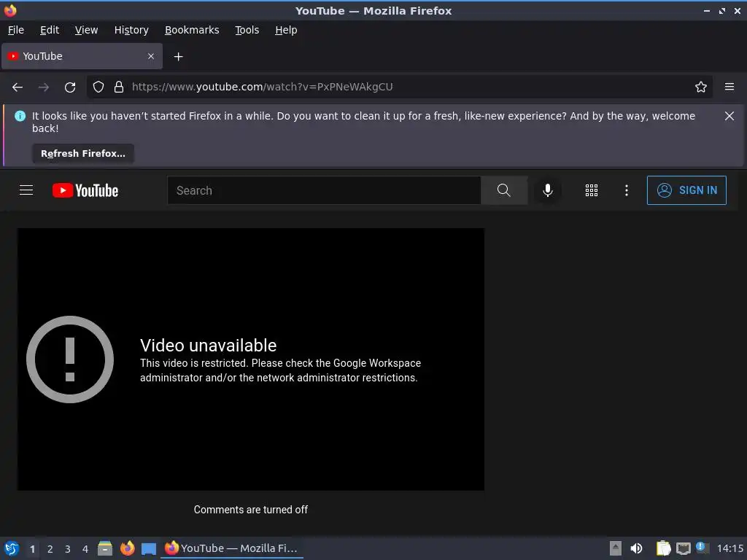This screenshot has width=747, height=560.
Task: Switch to workspace 4 in the taskbar
Action: click(x=85, y=549)
